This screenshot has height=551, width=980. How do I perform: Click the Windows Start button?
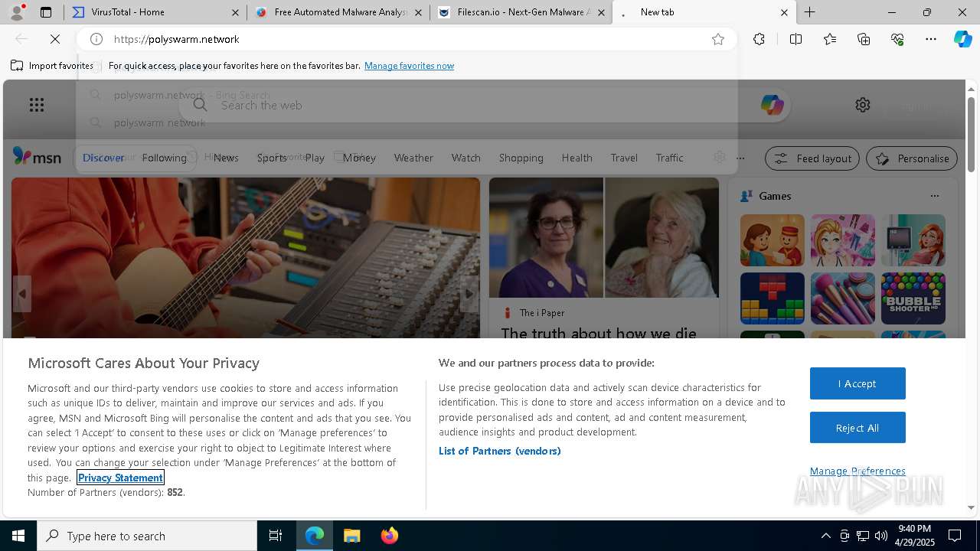pos(18,536)
